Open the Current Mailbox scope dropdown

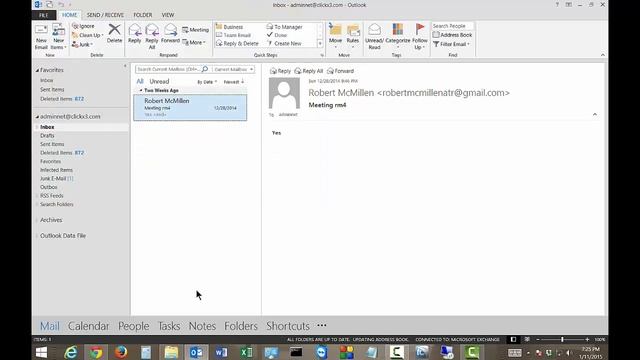[x=233, y=69]
